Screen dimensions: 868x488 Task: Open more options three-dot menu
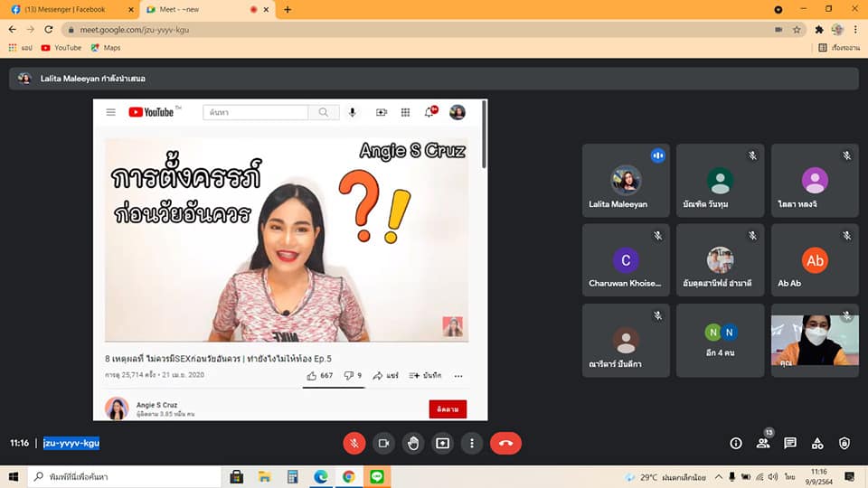click(x=472, y=443)
